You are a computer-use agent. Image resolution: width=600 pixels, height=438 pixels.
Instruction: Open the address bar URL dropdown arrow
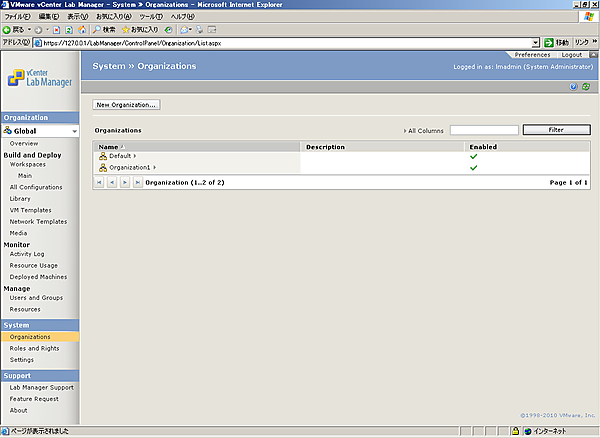pos(536,43)
